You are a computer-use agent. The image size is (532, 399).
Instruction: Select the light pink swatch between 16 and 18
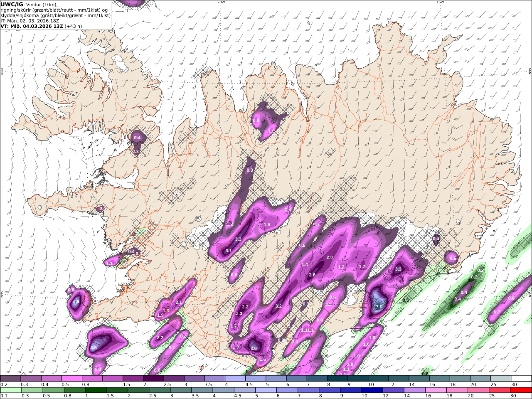tap(436, 390)
